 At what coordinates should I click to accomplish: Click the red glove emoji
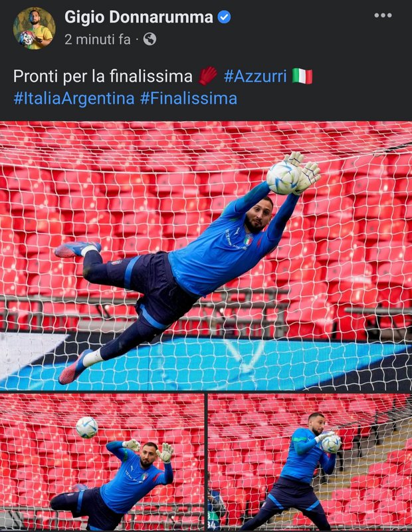pyautogui.click(x=208, y=76)
